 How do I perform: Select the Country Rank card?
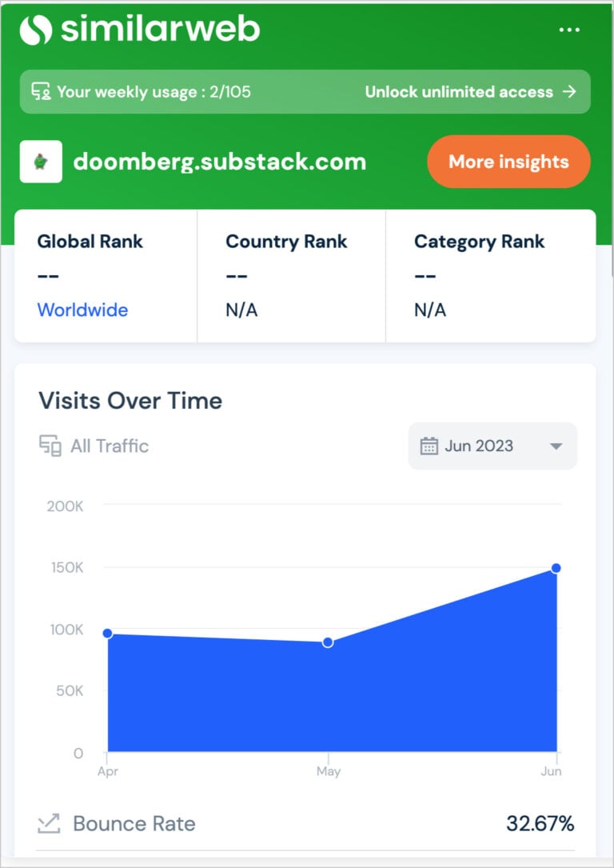pyautogui.click(x=291, y=276)
